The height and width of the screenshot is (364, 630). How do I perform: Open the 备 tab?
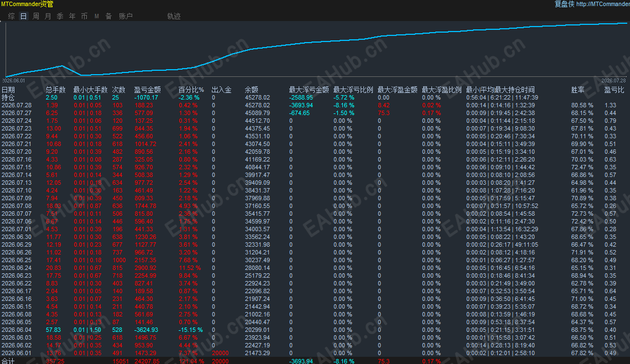(108, 16)
